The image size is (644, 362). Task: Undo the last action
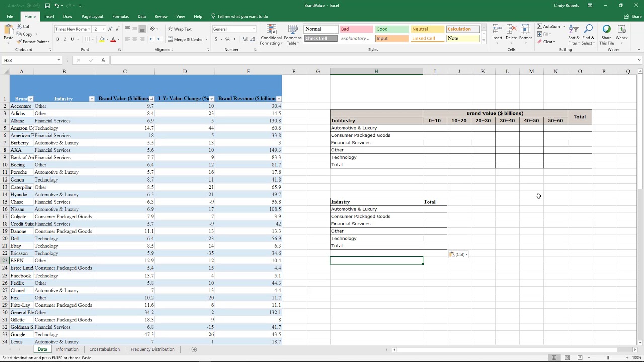[x=57, y=6]
